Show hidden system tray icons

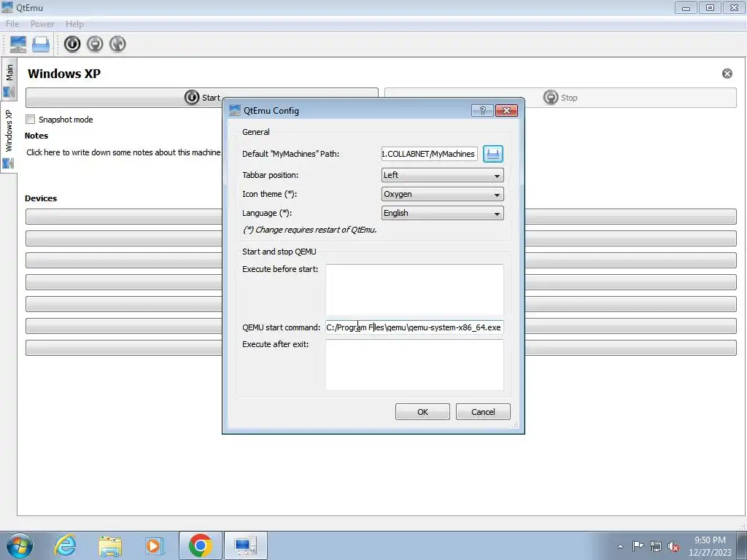pyautogui.click(x=620, y=546)
